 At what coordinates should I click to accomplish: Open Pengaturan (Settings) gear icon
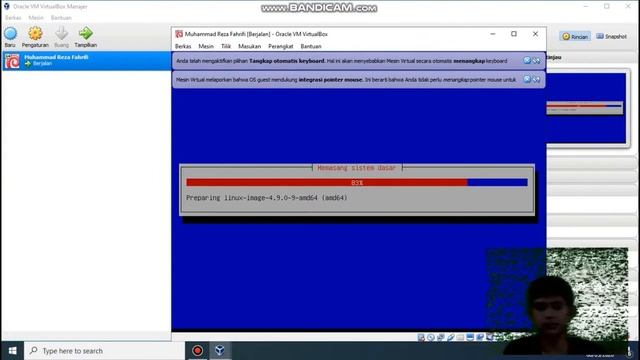point(35,33)
